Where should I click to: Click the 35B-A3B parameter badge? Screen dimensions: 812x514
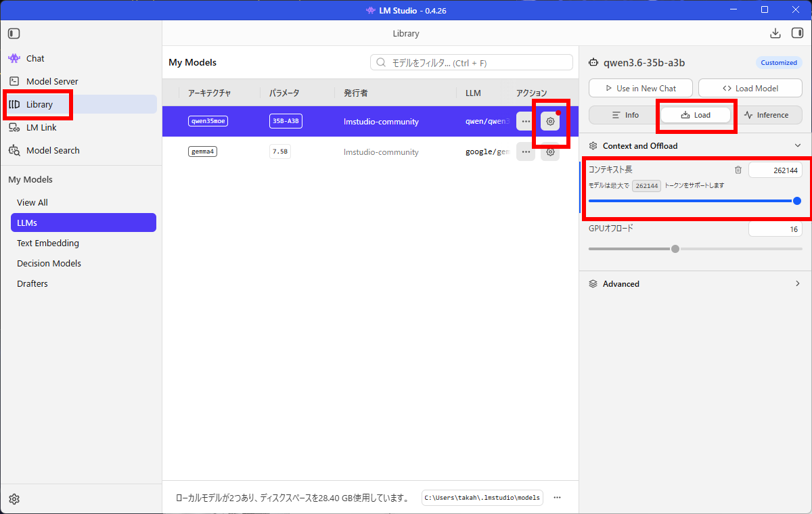click(285, 121)
